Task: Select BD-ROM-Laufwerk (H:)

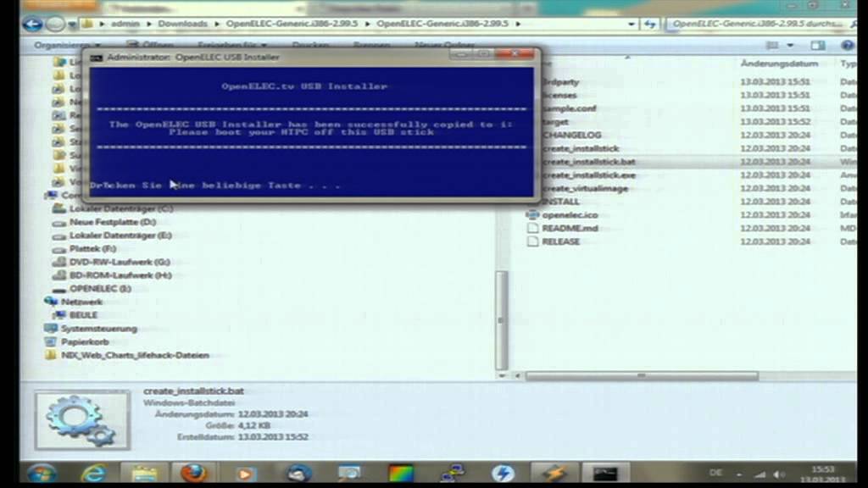Action: click(x=120, y=275)
